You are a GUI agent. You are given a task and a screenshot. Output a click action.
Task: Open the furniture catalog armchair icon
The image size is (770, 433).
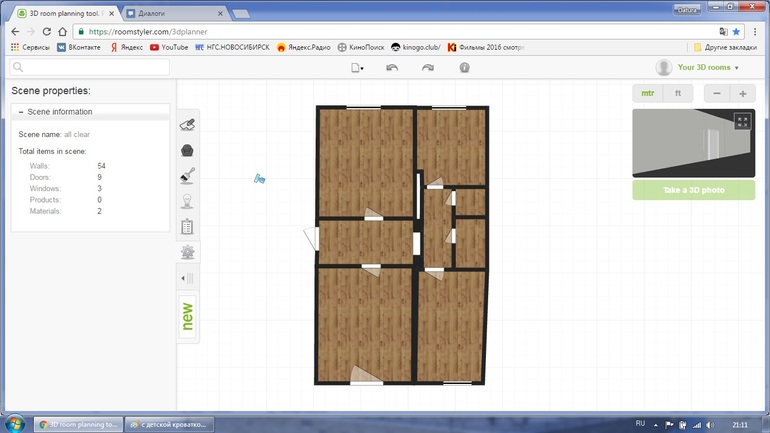[187, 150]
